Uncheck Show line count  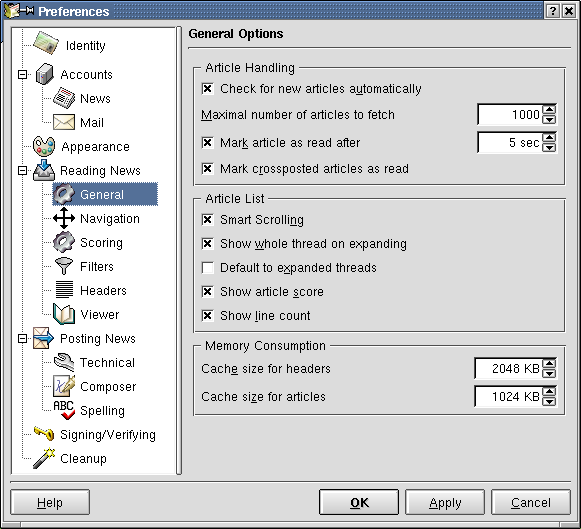pos(208,316)
